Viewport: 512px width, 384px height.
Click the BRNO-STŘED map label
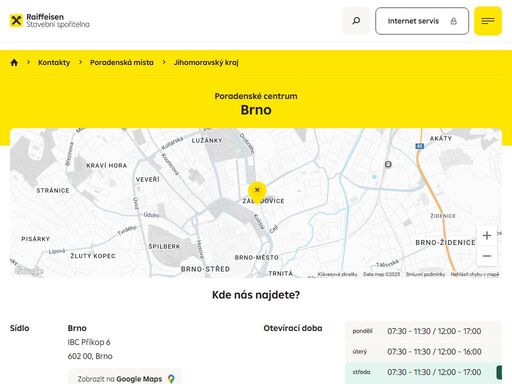tap(205, 269)
